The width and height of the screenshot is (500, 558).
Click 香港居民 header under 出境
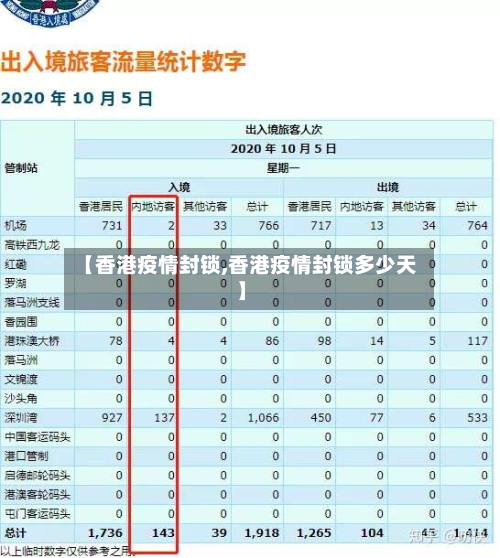(310, 206)
